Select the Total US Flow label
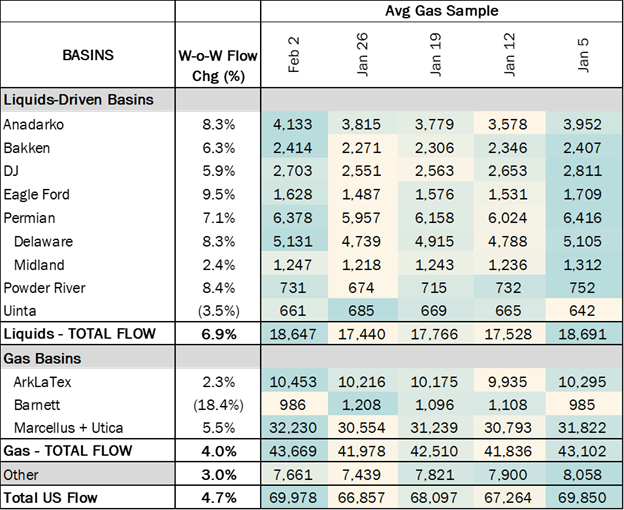Viewport: 624px width, 510px height. pyautogui.click(x=50, y=498)
